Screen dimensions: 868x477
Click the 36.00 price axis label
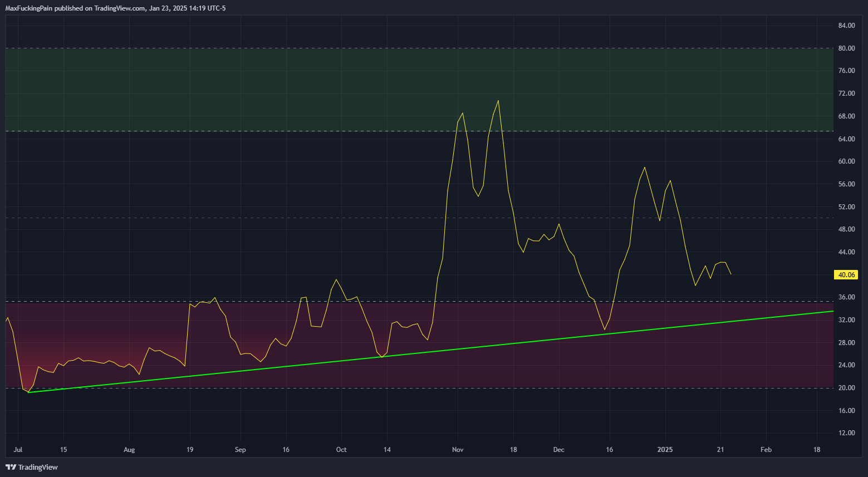click(x=846, y=297)
